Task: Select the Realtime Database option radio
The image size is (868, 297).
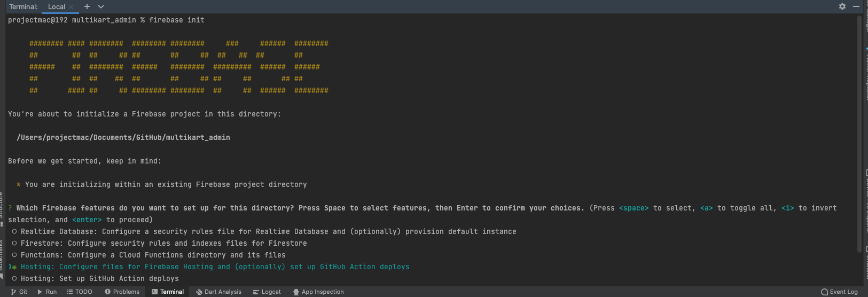Action: [14, 231]
